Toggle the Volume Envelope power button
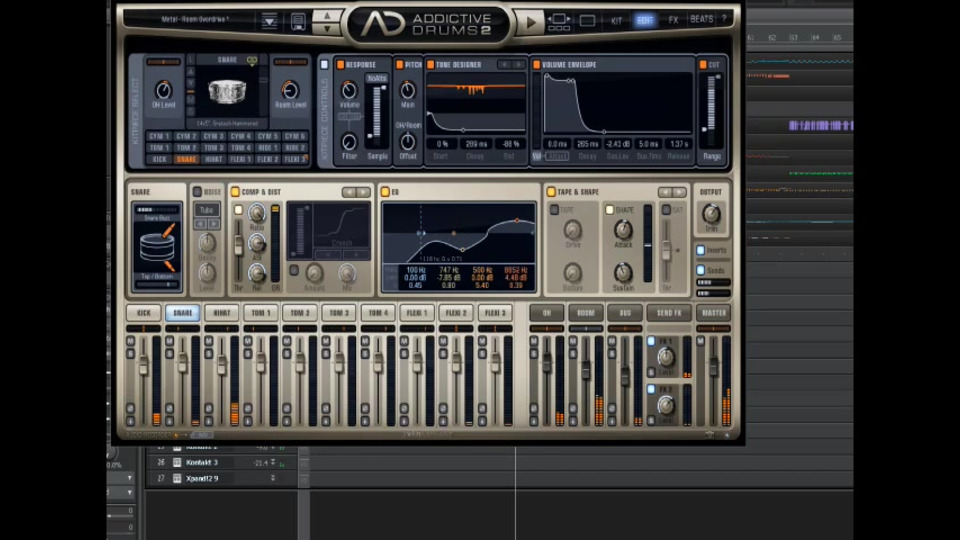 point(536,64)
